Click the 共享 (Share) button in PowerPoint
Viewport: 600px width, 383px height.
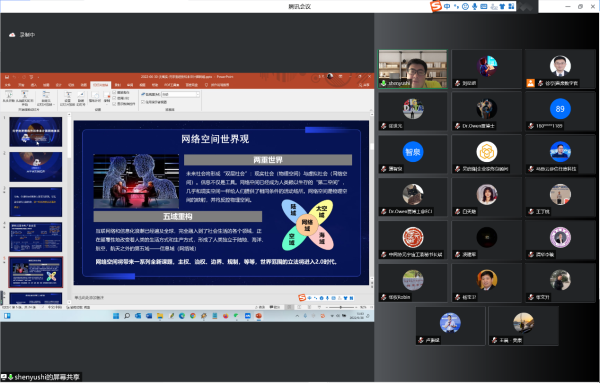click(364, 85)
